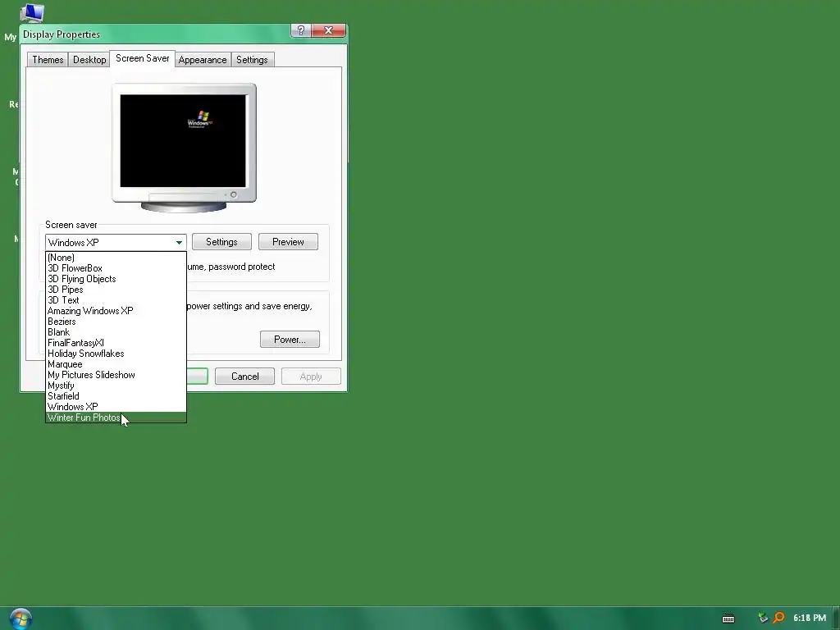Click the on-screen keyboard tray icon
840x630 pixels.
point(728,619)
